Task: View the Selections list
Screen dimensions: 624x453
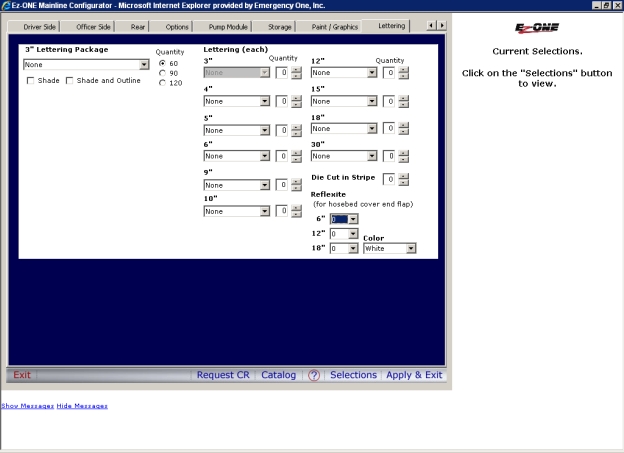Action: [x=353, y=375]
